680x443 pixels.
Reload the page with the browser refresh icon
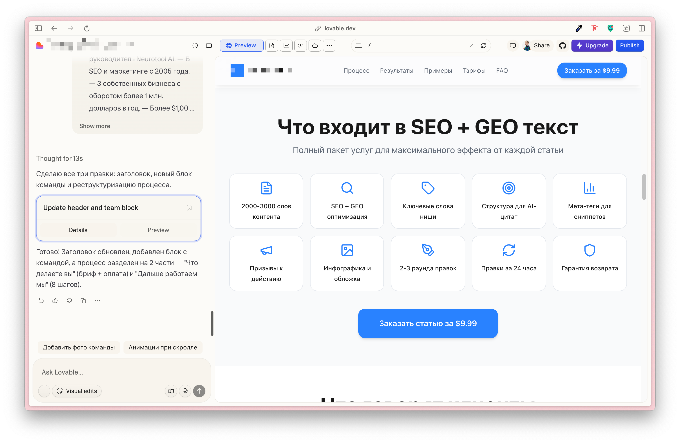coord(86,28)
